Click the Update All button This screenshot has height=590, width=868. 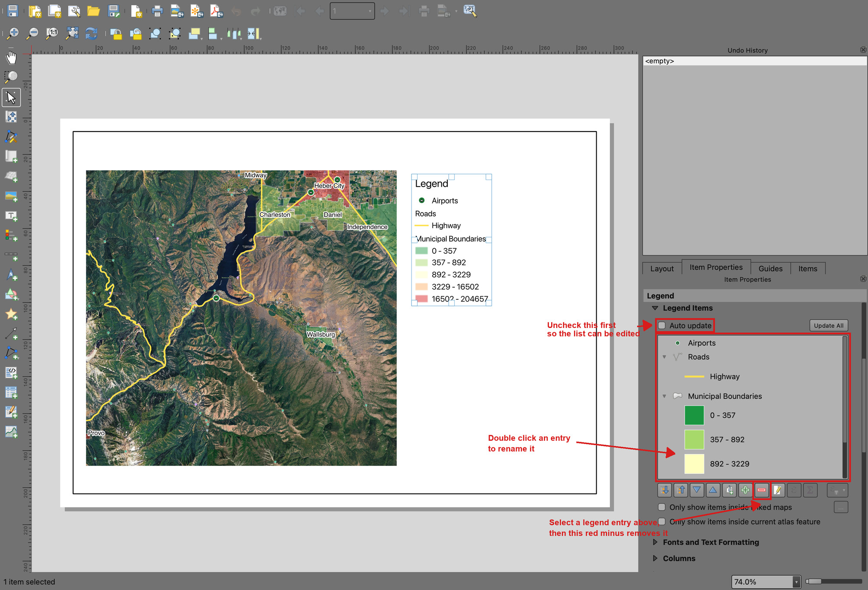pyautogui.click(x=829, y=325)
